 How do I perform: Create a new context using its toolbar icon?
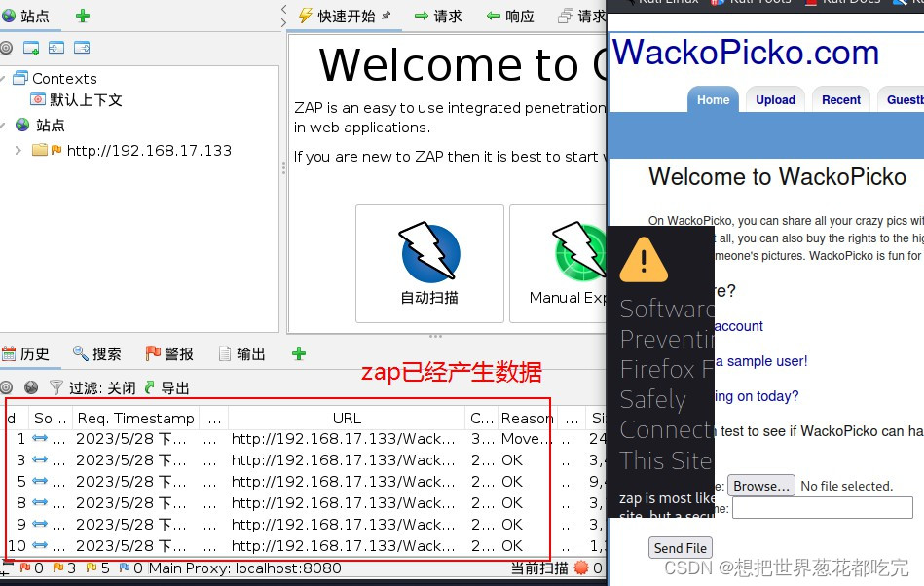pos(30,47)
